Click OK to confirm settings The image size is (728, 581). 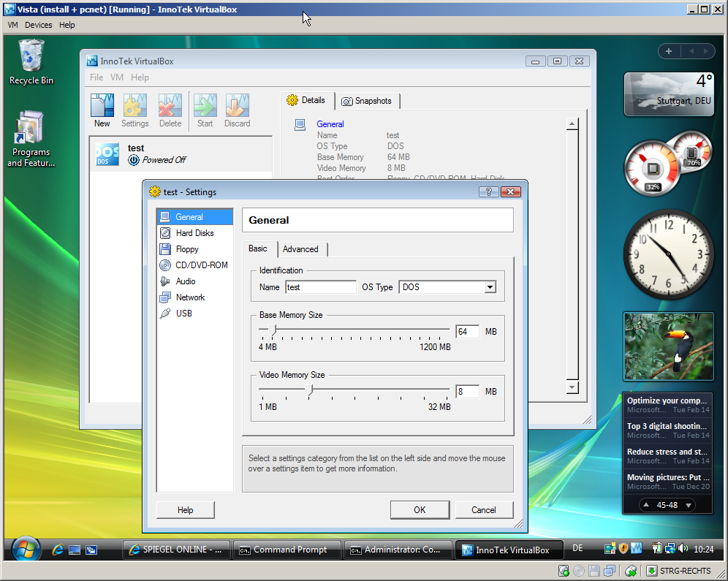pyautogui.click(x=420, y=510)
